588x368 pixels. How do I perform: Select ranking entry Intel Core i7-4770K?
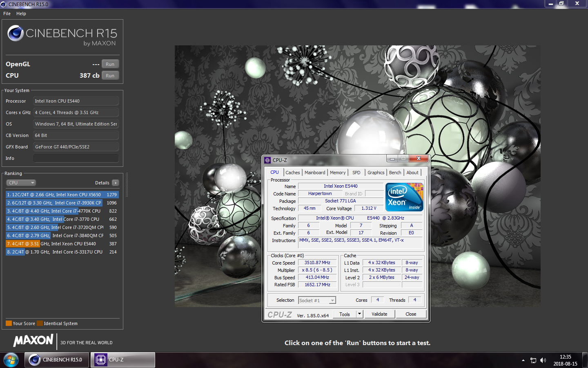(62, 211)
